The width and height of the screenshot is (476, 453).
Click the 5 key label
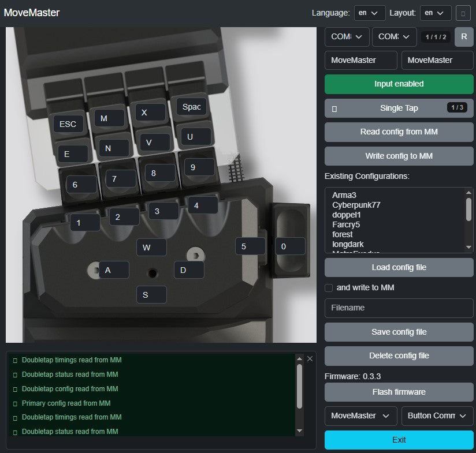point(250,246)
